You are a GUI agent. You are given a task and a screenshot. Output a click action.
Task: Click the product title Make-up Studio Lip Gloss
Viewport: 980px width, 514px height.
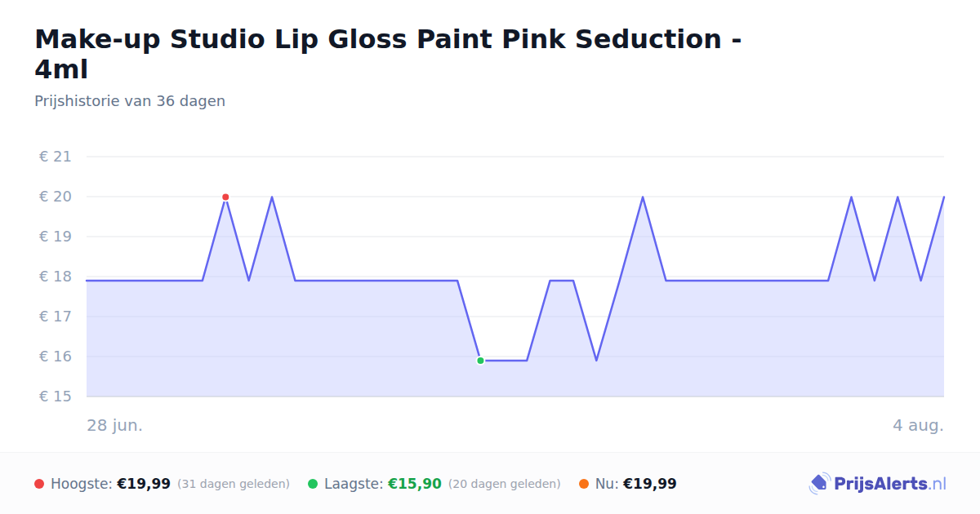[x=389, y=54]
